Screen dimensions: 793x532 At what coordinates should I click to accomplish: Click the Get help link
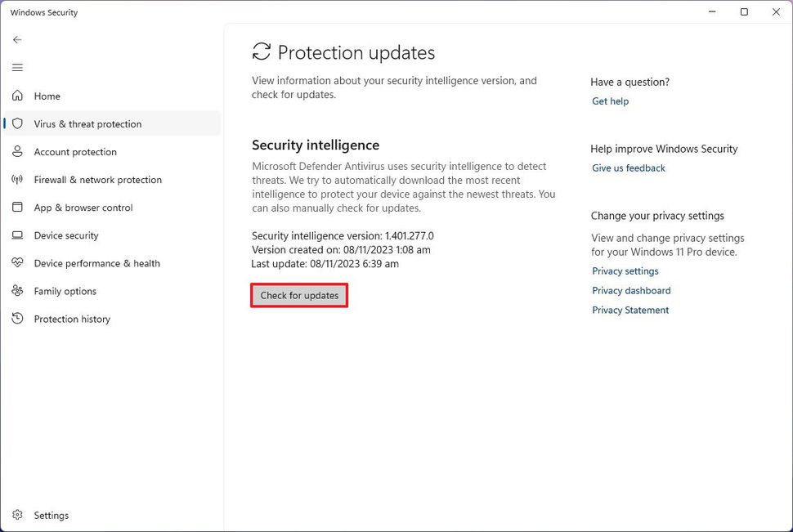(x=610, y=101)
